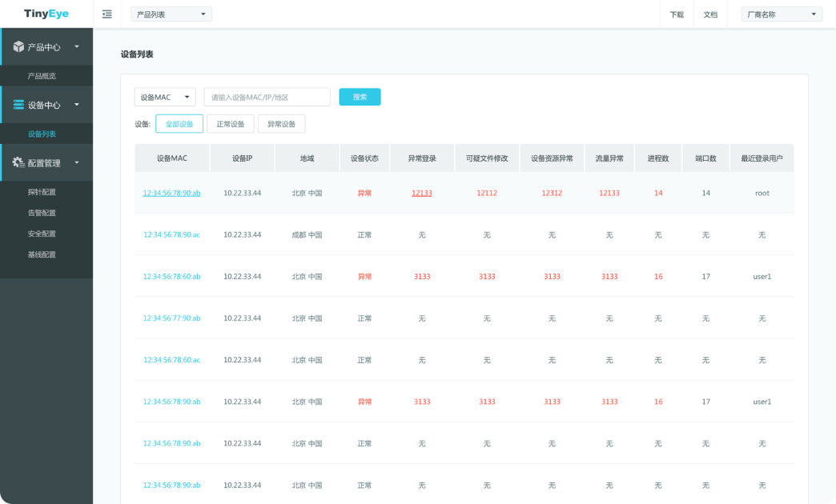Click the 产品中心 cube icon
Viewport: 836px width, 504px height.
pos(18,47)
